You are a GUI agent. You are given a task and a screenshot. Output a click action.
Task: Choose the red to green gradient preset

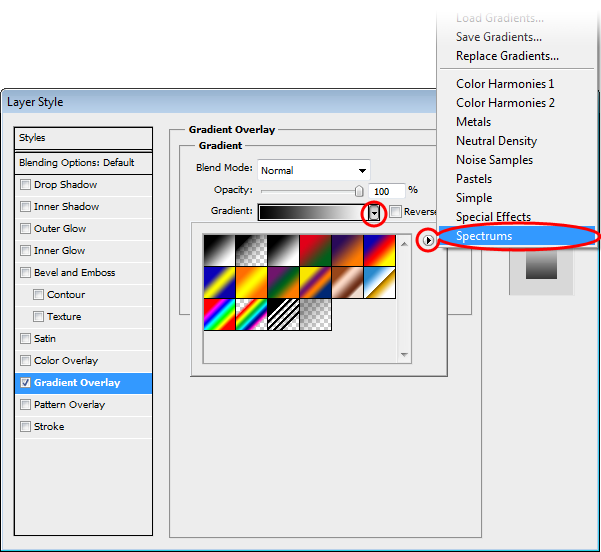tap(315, 250)
